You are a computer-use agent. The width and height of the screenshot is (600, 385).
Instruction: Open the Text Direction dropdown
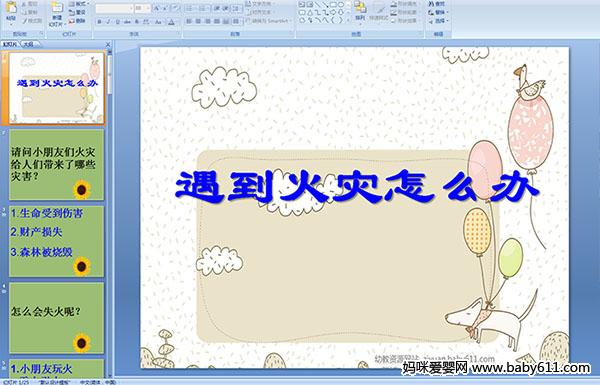(260, 4)
